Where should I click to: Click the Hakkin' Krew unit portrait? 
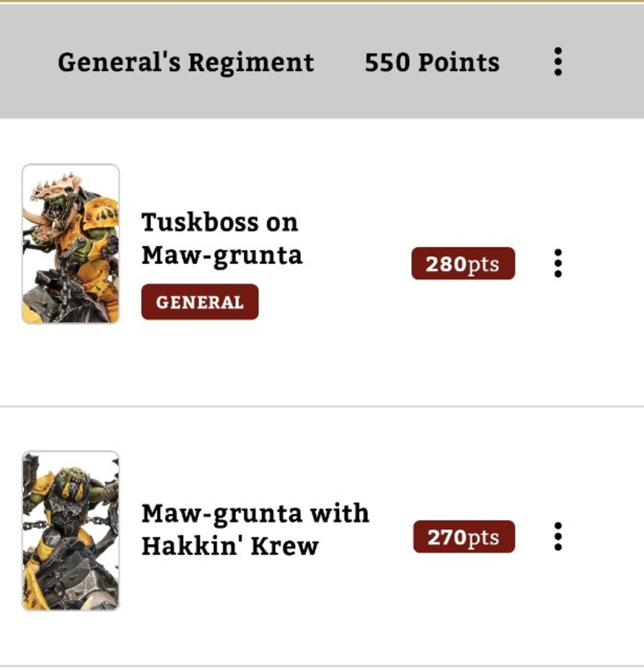pos(71,530)
